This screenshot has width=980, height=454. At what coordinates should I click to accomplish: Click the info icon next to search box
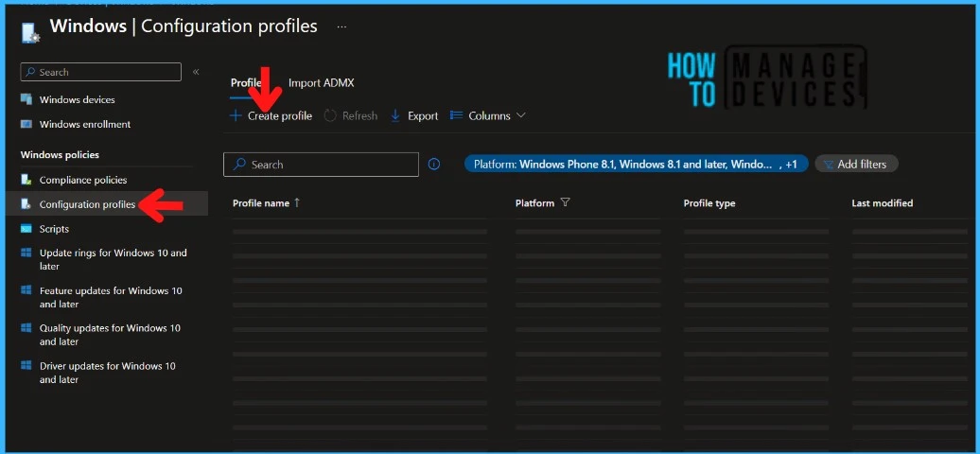[x=434, y=165]
